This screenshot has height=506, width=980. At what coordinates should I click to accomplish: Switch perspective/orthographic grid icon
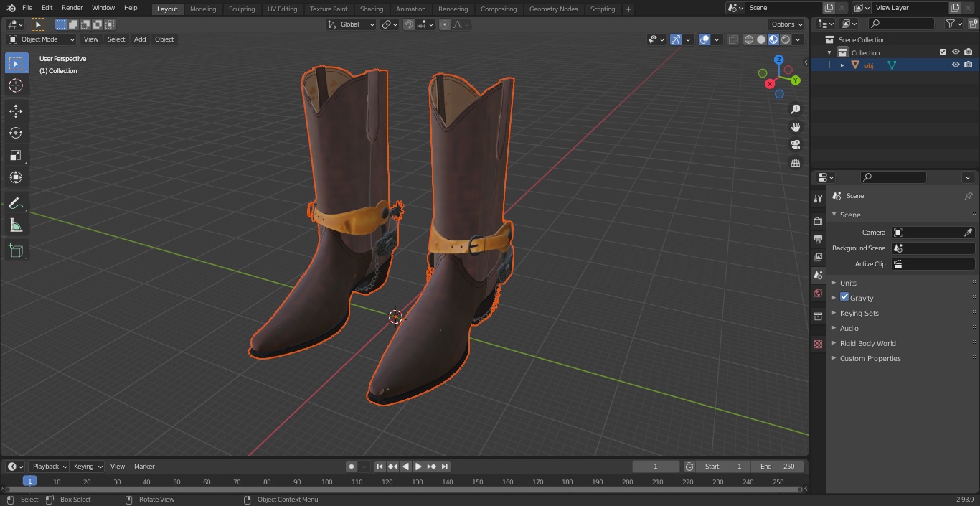point(795,163)
